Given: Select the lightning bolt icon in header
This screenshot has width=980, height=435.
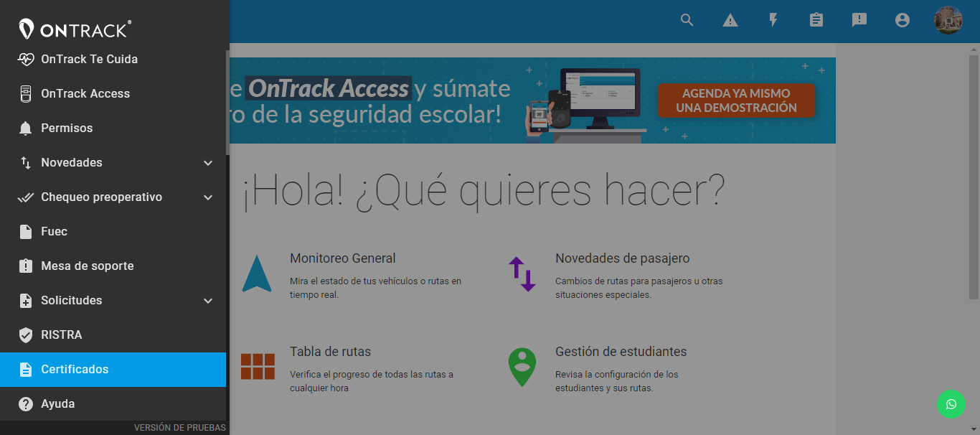Looking at the screenshot, I should (773, 20).
